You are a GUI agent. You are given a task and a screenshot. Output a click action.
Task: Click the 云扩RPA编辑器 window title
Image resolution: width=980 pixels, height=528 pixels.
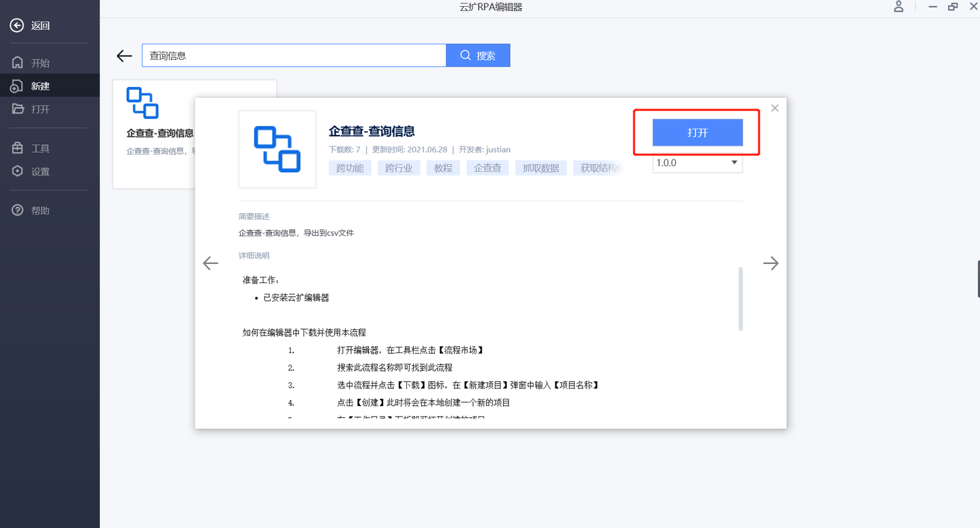pyautogui.click(x=491, y=7)
